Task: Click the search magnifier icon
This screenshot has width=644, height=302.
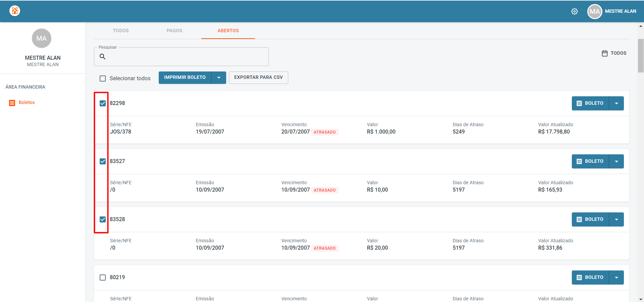Action: coord(103,57)
